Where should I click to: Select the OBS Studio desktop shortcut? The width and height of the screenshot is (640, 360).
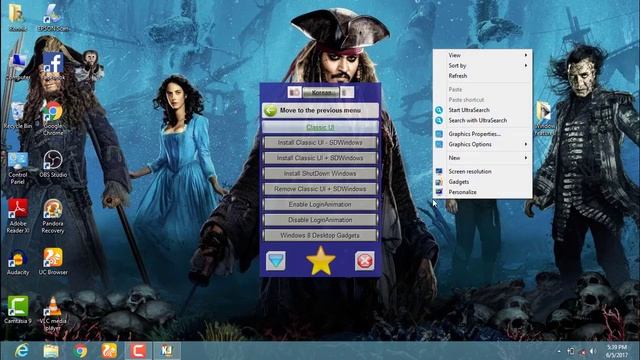(53, 164)
